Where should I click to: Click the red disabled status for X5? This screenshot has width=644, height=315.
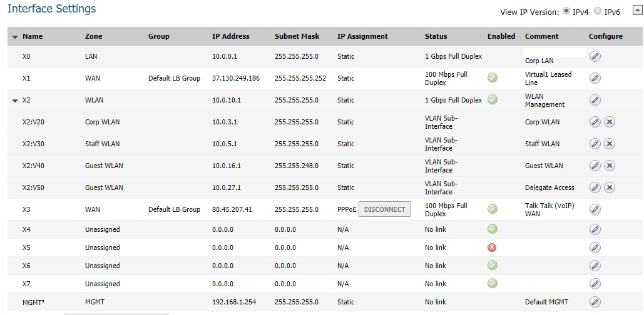(x=493, y=247)
